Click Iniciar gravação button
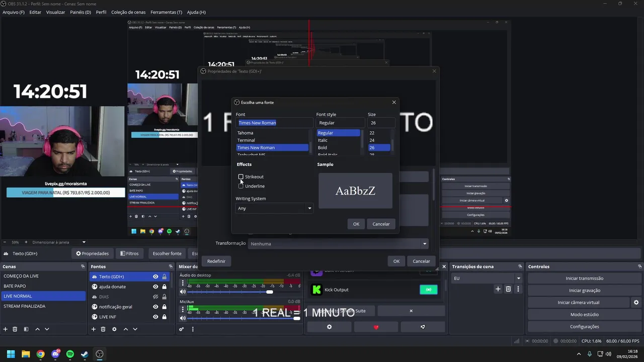Screen dimensions: 644x362 point(584,290)
